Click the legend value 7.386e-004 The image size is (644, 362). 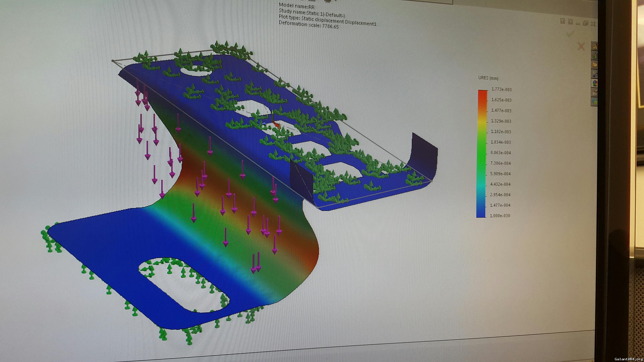pos(501,163)
